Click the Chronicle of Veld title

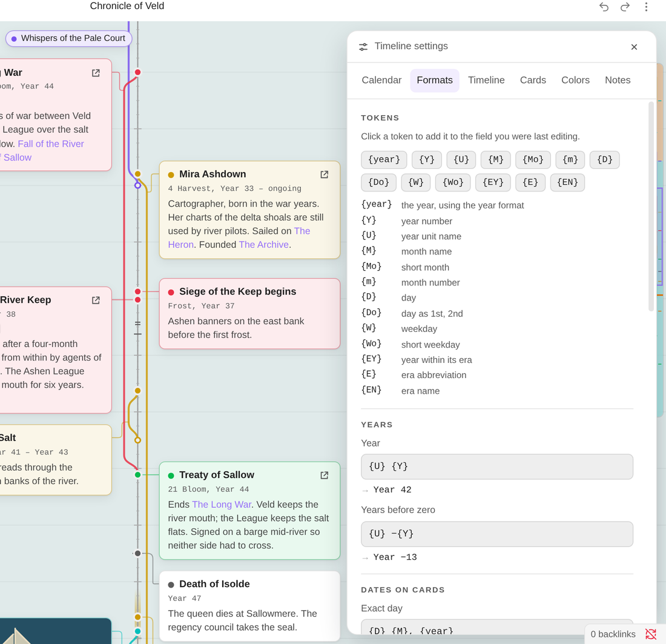click(x=127, y=6)
